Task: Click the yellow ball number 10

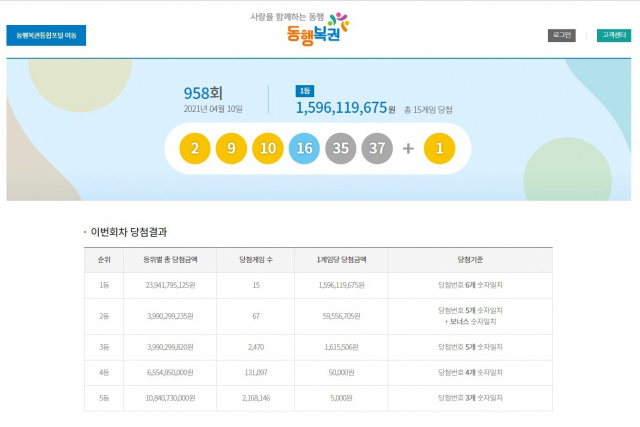Action: (x=267, y=148)
